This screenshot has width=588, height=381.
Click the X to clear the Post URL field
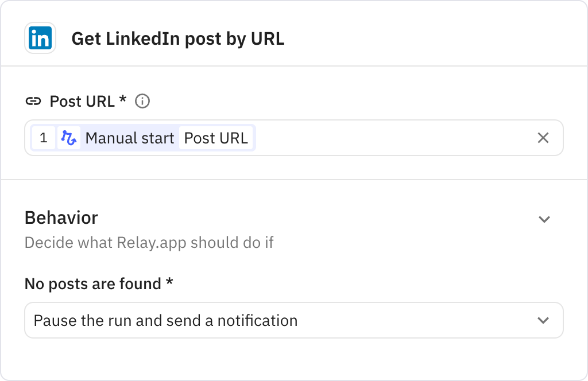[542, 138]
